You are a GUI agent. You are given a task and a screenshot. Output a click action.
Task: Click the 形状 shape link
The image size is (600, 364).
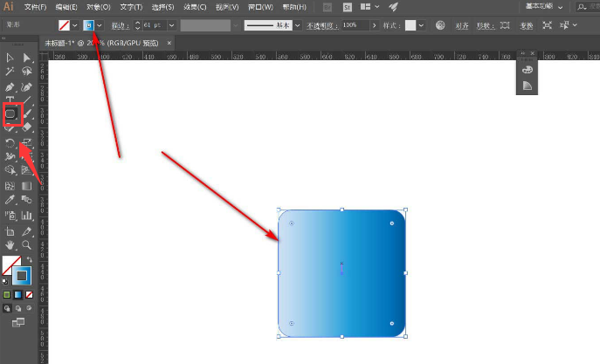486,25
